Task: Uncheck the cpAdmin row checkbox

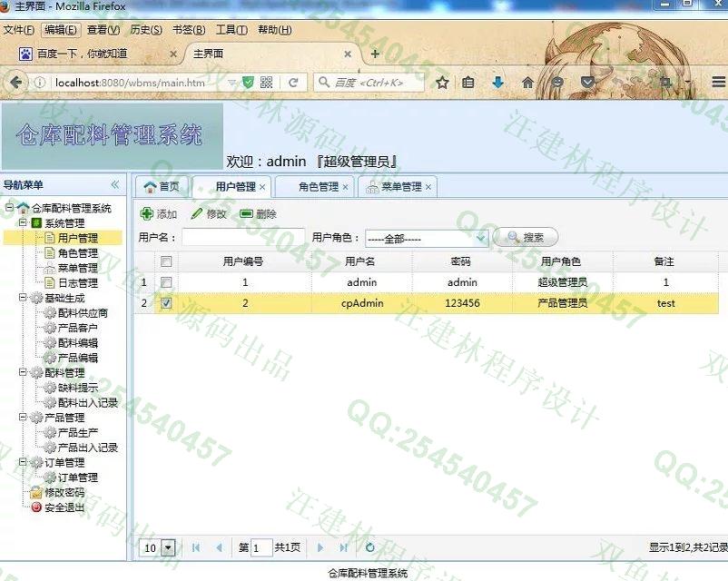Action: pyautogui.click(x=166, y=303)
